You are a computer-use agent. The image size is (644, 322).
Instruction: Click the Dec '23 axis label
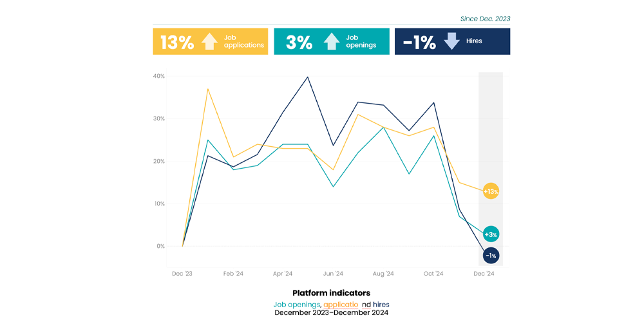coord(182,274)
